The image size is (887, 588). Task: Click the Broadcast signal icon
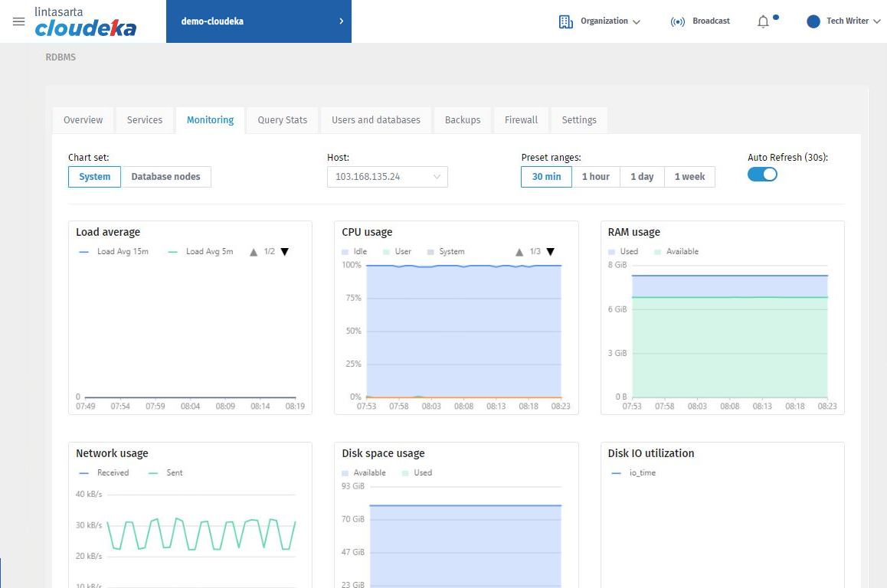click(x=677, y=21)
